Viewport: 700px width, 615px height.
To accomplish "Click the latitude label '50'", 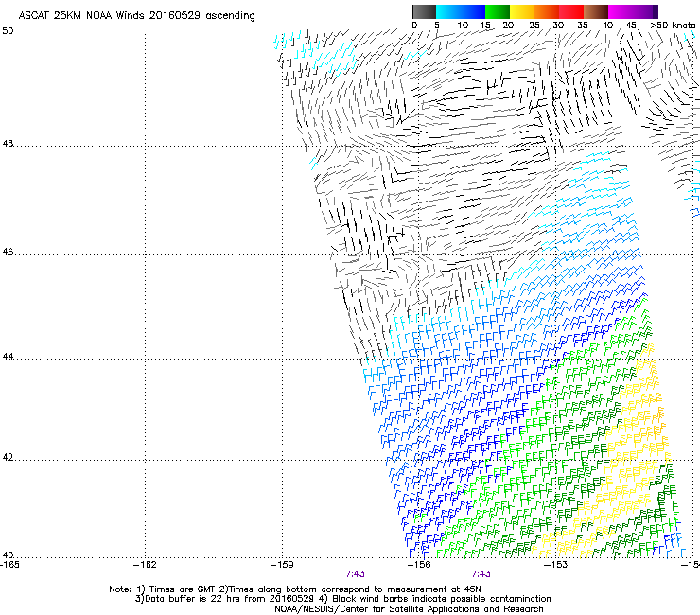I will (8, 31).
